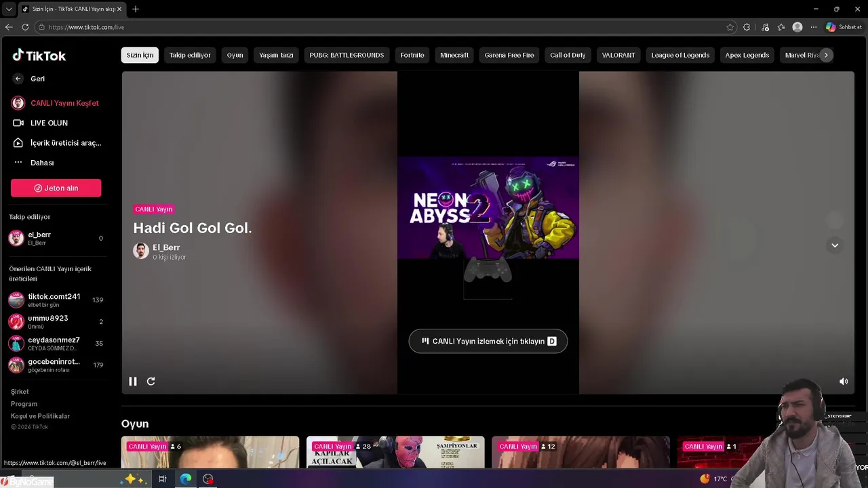The width and height of the screenshot is (868, 488).
Task: Open suggested streamer ummu8923
Action: click(56, 321)
